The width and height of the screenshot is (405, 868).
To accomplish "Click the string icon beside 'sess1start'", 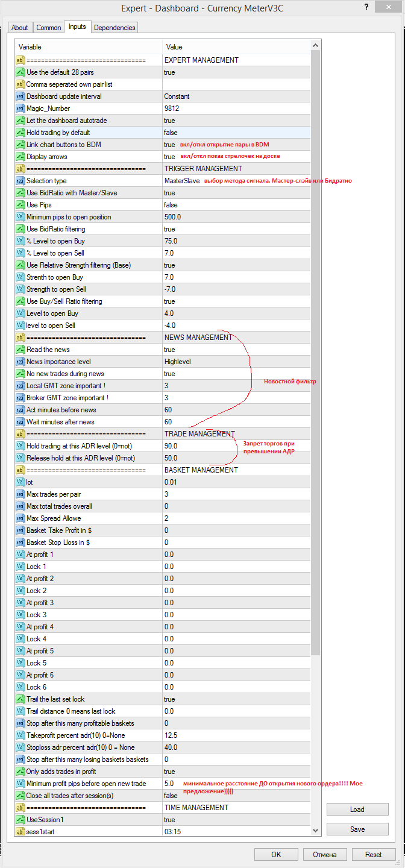I will coord(20,832).
